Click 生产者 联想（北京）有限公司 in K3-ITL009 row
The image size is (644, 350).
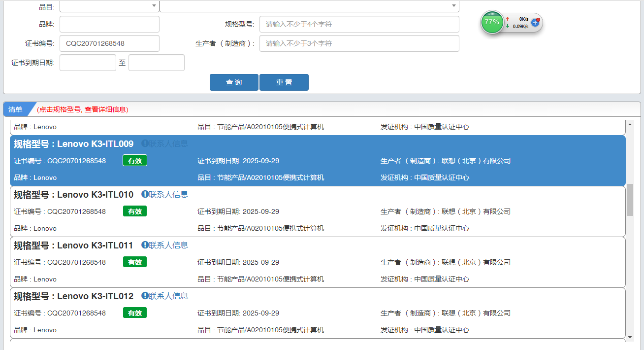446,161
